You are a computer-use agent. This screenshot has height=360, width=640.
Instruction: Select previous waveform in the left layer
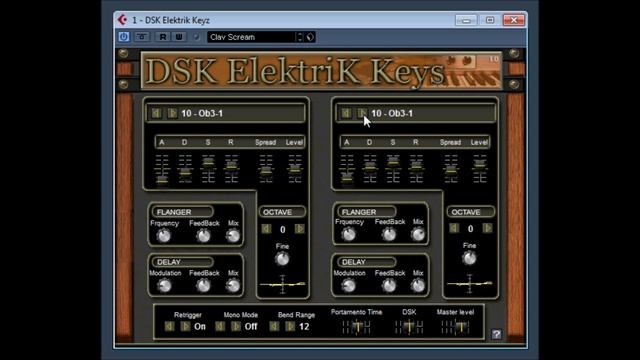(x=156, y=113)
